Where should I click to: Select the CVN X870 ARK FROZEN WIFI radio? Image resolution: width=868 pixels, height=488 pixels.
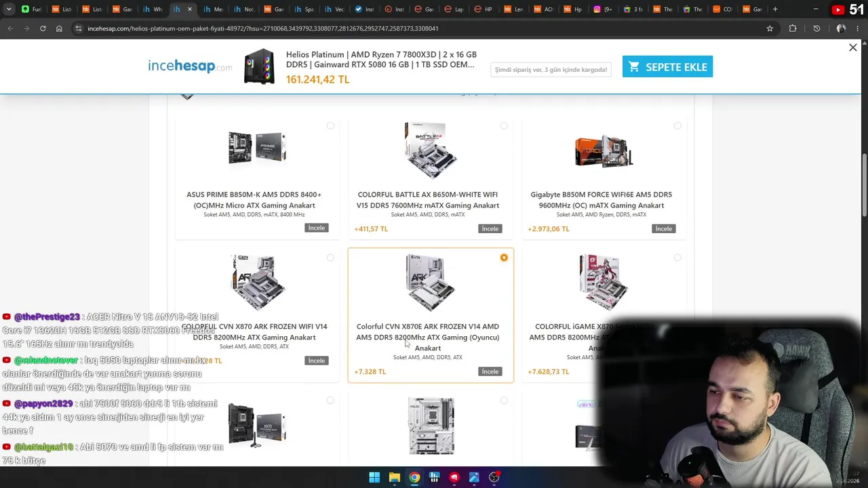330,258
